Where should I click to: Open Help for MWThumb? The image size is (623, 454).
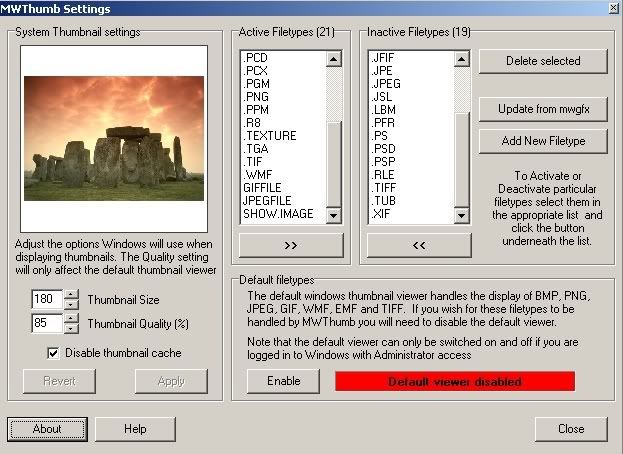coord(135,429)
